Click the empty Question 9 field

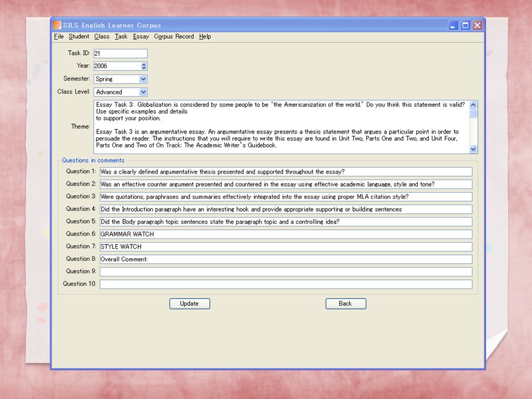286,272
